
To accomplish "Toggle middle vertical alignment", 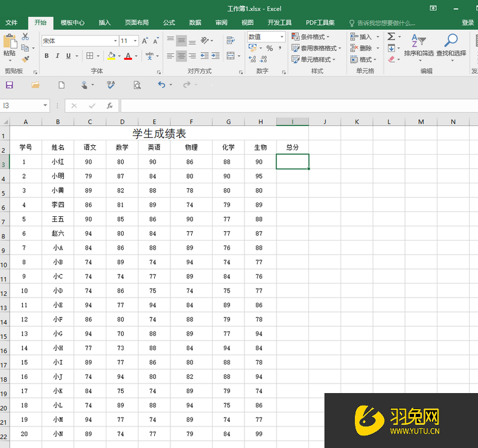I will [182, 40].
